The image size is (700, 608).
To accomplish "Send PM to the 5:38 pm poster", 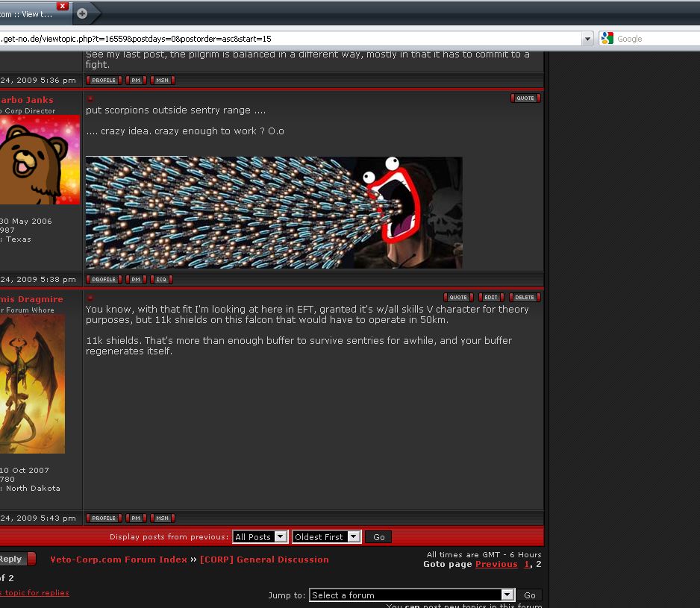I will click(x=136, y=280).
